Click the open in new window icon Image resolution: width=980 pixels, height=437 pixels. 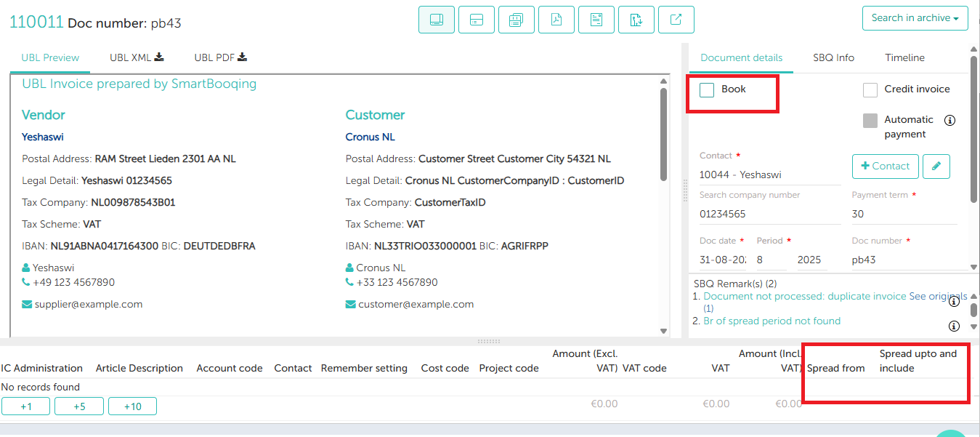click(676, 20)
